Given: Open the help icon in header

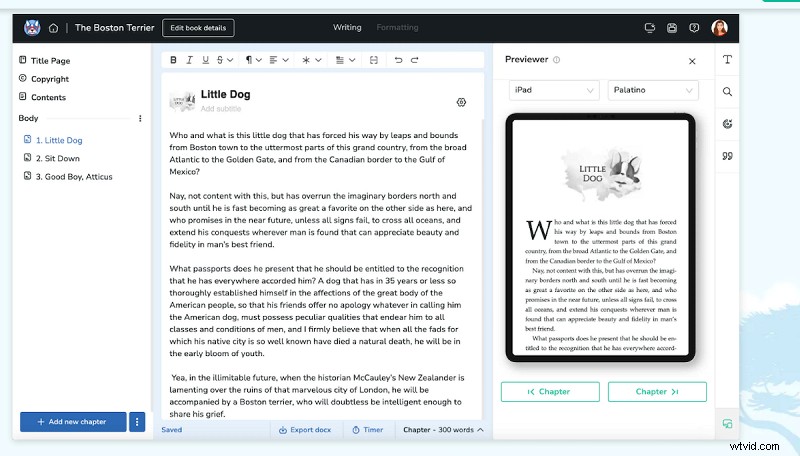Looking at the screenshot, I should coord(694,28).
